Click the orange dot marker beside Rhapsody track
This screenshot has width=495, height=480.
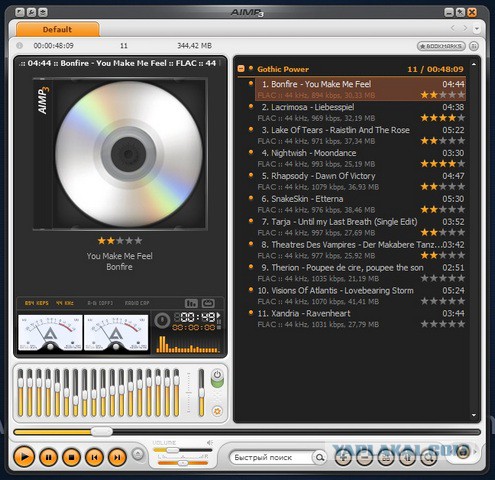click(251, 174)
